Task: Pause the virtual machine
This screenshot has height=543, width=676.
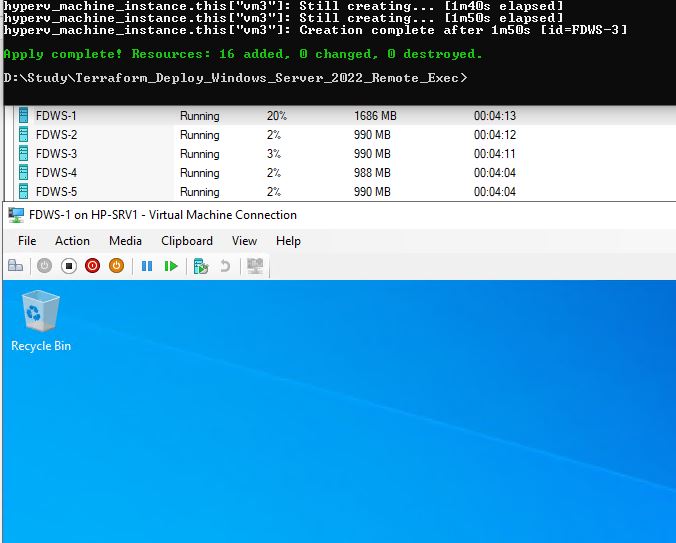Action: [147, 266]
